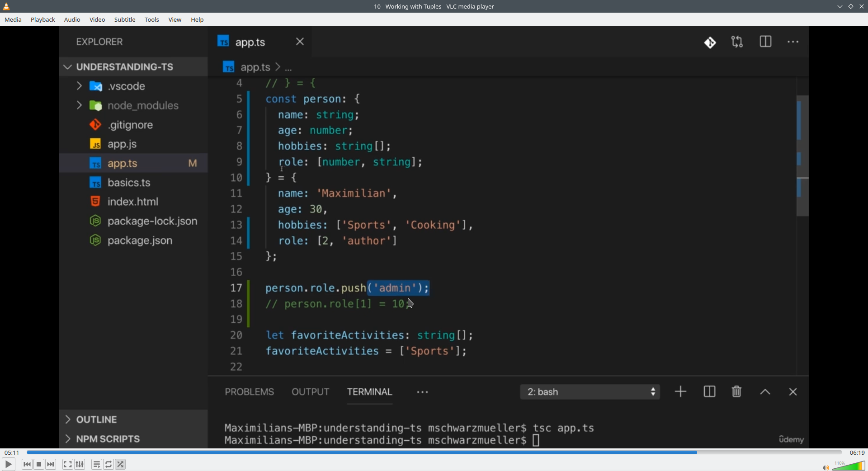Image resolution: width=868 pixels, height=471 pixels.
Task: Skip to next media in VLC
Action: click(x=51, y=464)
